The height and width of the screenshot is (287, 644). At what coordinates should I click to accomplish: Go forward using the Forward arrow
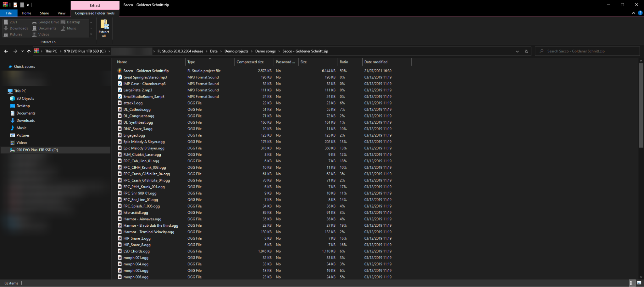tap(15, 51)
